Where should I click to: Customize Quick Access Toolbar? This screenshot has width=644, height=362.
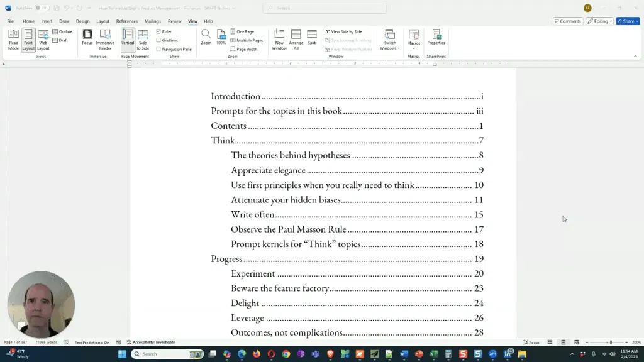[x=89, y=8]
